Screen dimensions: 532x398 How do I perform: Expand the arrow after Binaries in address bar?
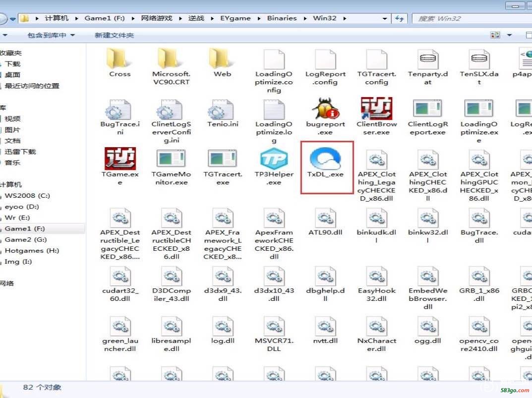305,18
